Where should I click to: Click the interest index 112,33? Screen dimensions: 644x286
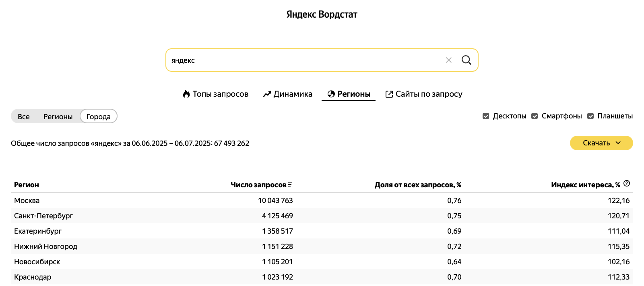pos(619,277)
